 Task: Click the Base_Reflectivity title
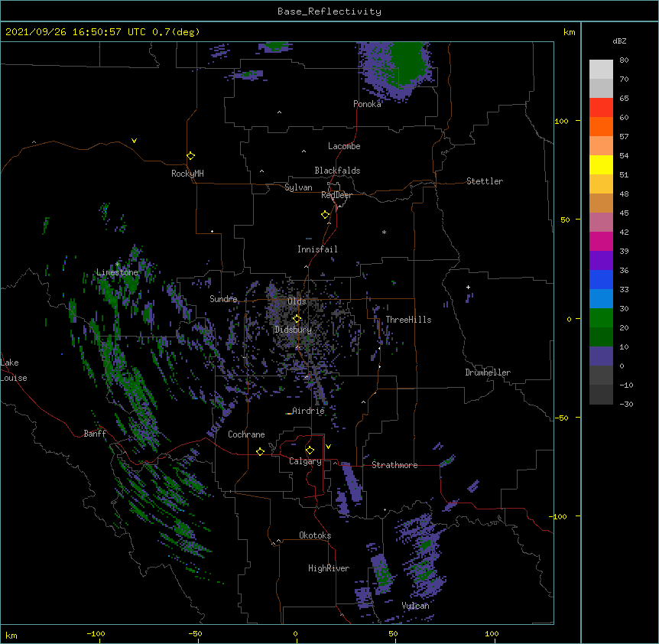329,11
